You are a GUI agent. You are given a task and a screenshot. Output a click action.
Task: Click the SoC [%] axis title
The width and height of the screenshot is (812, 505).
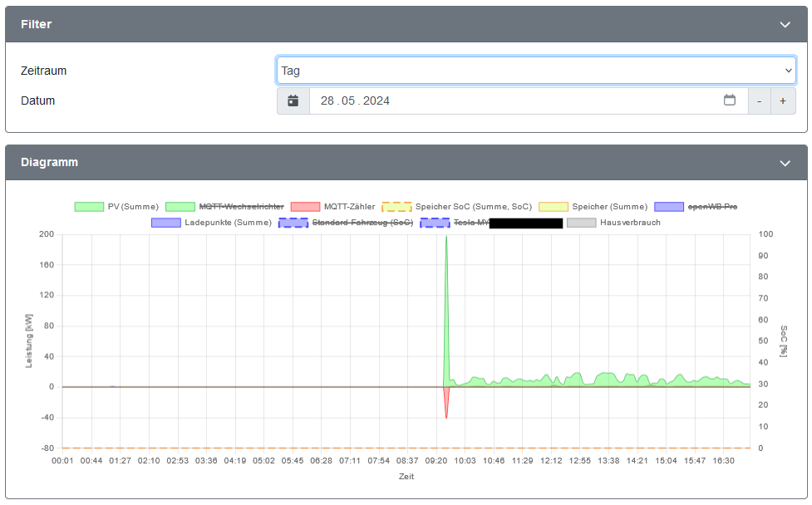tap(784, 341)
